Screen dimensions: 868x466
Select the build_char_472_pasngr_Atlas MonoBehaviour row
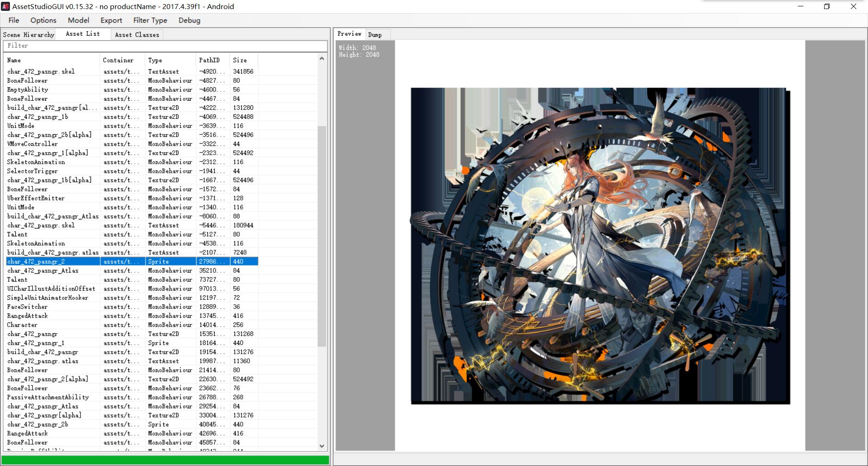coord(132,216)
